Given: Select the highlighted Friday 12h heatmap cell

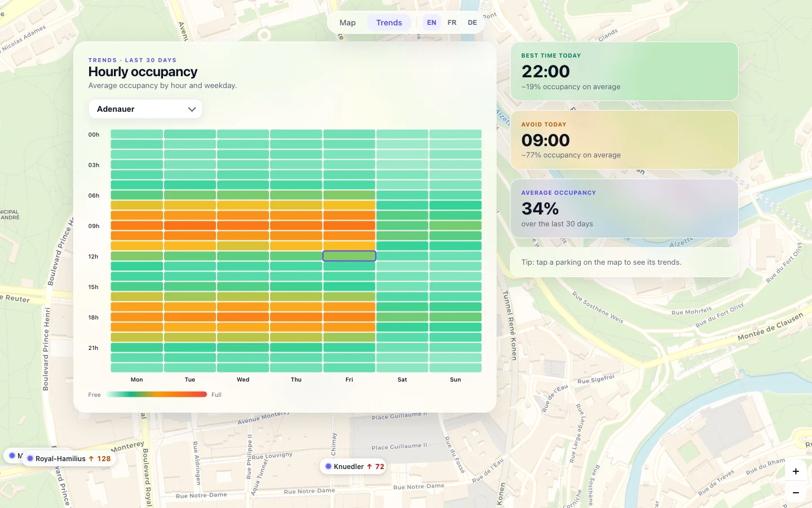Looking at the screenshot, I should pos(349,256).
